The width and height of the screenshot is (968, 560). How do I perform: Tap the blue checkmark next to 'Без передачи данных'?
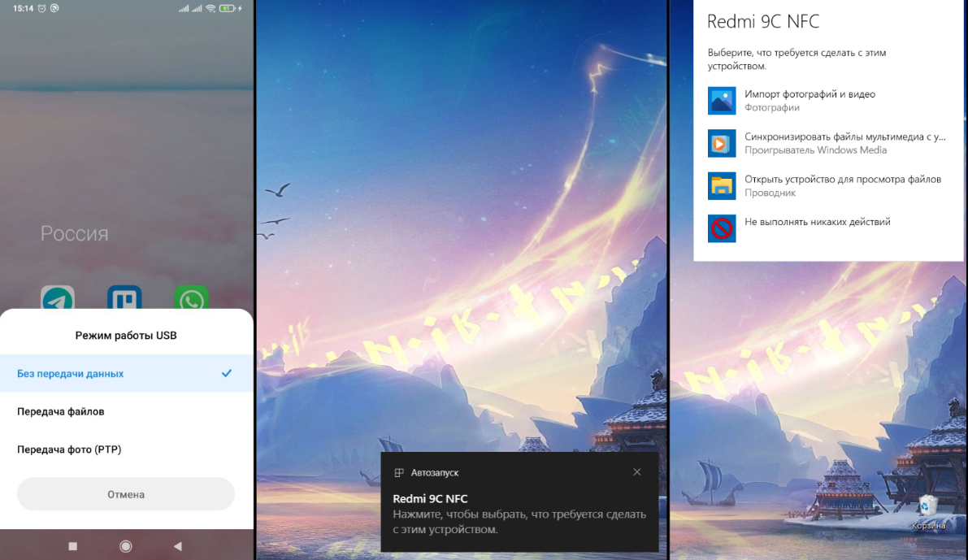point(227,373)
